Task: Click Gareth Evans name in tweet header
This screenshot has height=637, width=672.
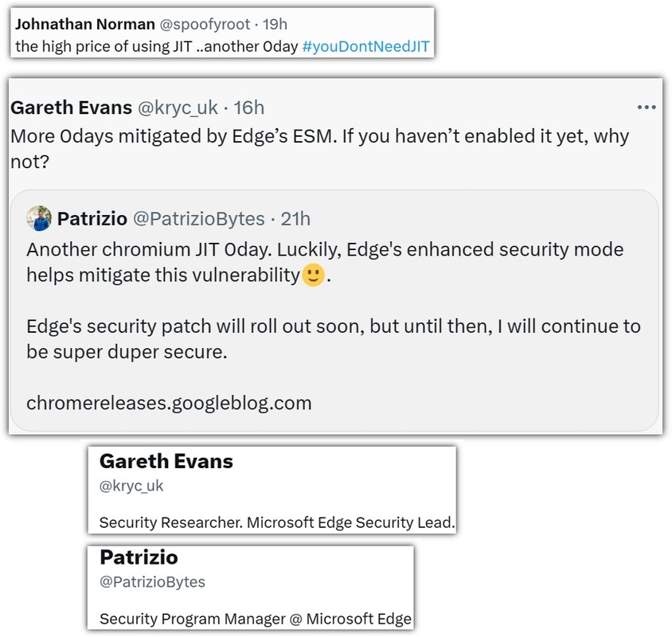Action: point(71,107)
